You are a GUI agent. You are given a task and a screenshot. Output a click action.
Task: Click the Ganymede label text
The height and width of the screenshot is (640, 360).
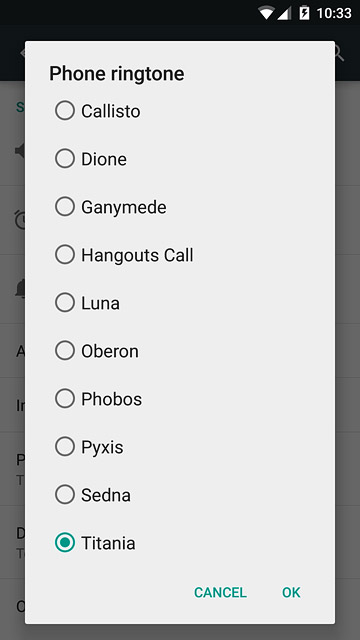124,207
